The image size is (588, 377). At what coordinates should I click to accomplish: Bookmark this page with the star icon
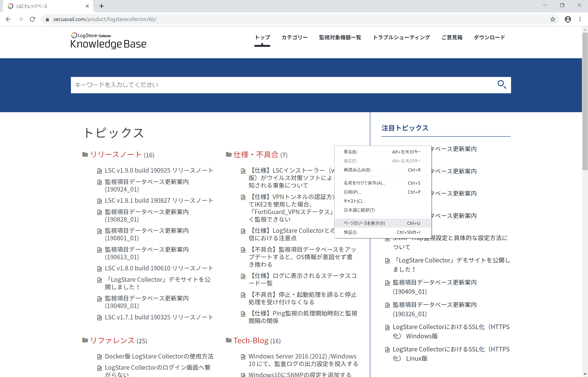pyautogui.click(x=553, y=19)
